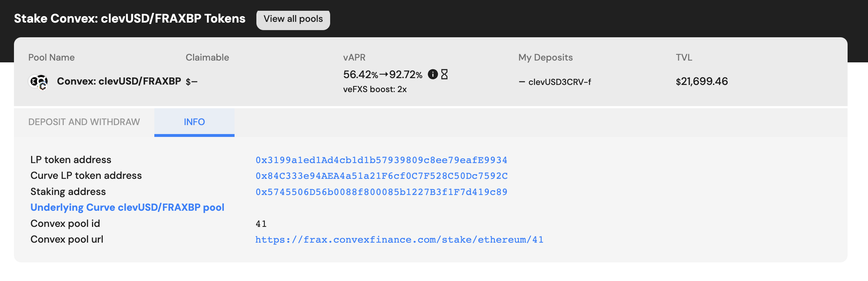Select the INFO tab
The image size is (868, 281).
coord(194,122)
